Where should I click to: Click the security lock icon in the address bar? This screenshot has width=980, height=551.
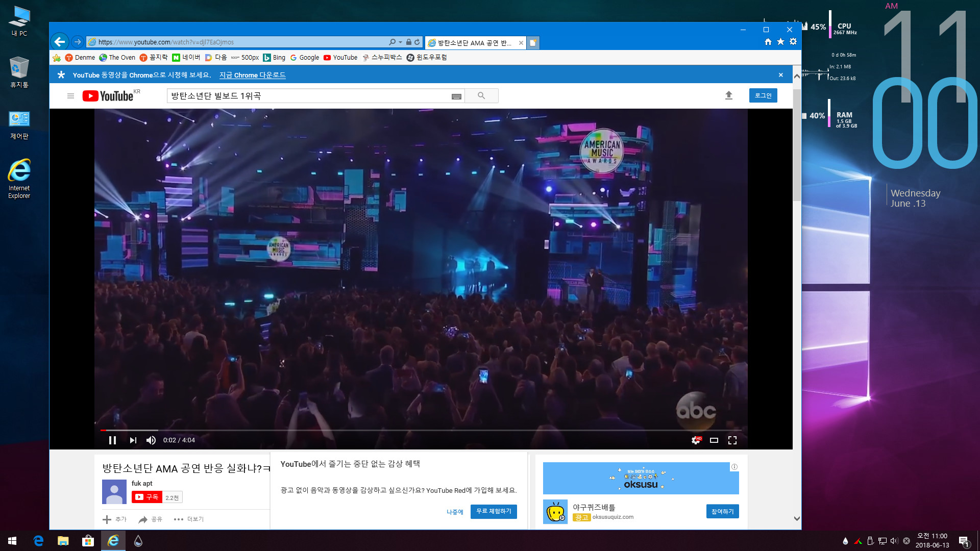pos(409,42)
